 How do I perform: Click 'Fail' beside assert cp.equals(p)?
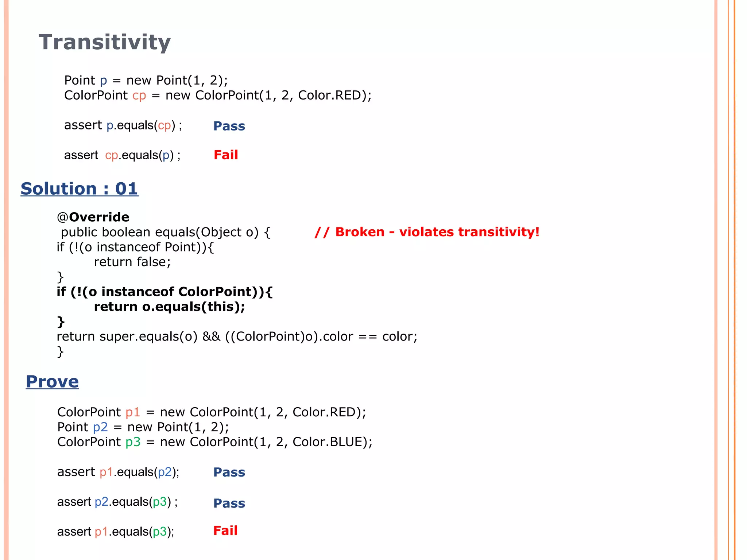[x=226, y=155]
